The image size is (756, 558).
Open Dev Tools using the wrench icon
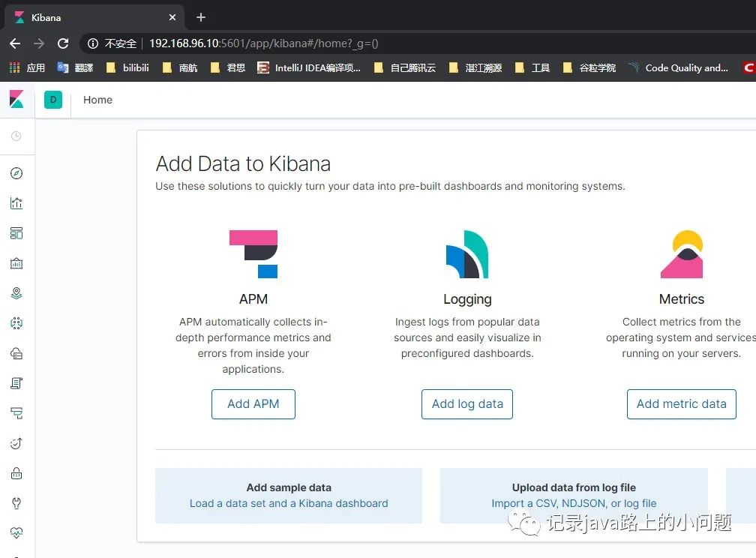(x=16, y=502)
